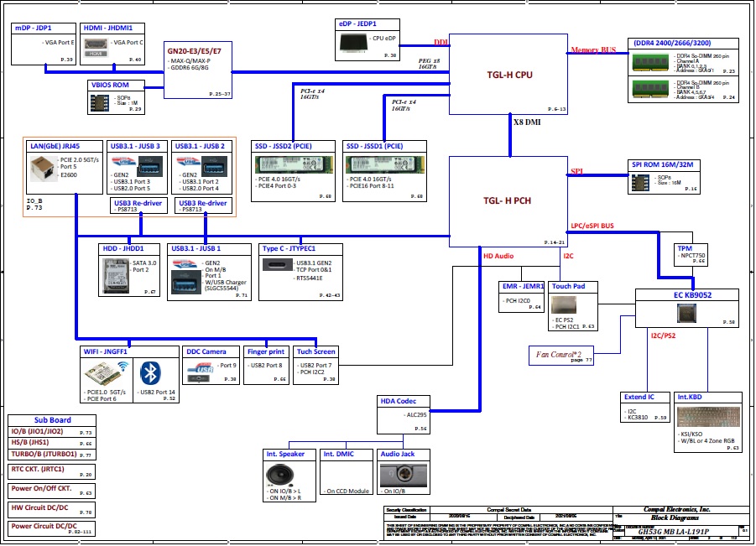Select the TGL-H PCH block
This screenshot has width=756, height=546.
[508, 200]
